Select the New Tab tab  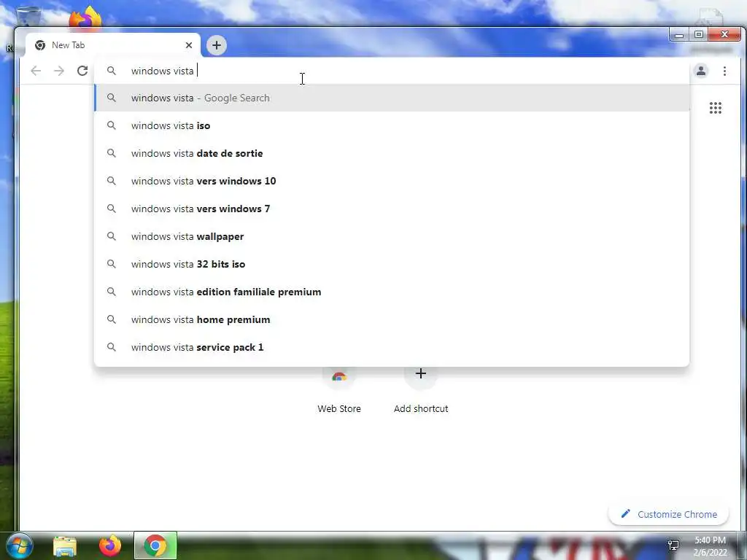113,45
